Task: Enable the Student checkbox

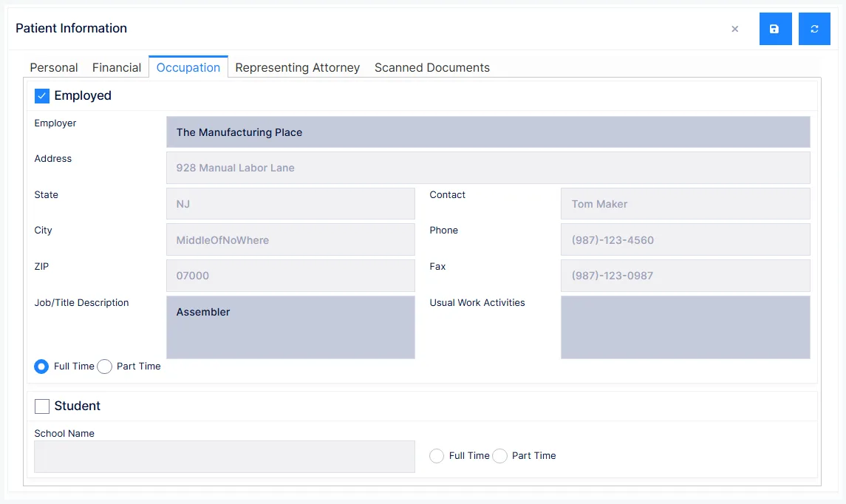Action: point(42,406)
